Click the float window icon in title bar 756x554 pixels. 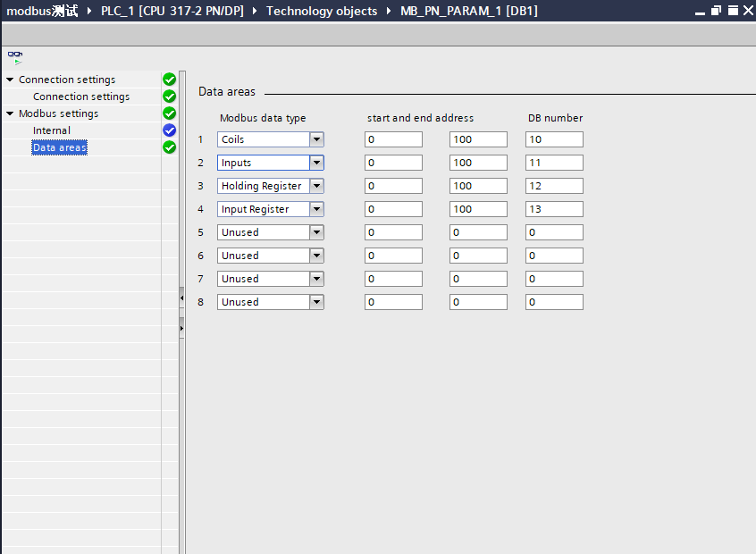point(716,11)
